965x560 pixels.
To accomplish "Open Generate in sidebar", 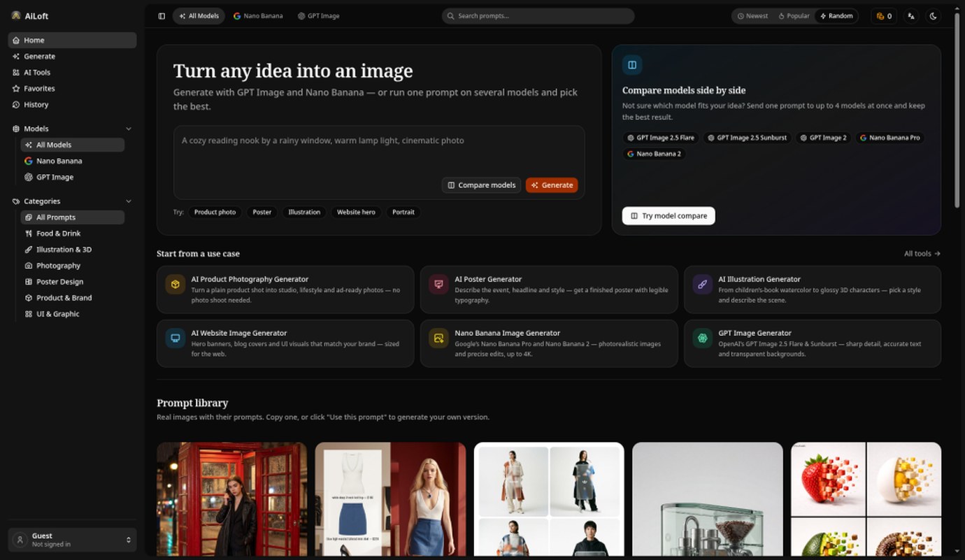I will click(x=72, y=57).
